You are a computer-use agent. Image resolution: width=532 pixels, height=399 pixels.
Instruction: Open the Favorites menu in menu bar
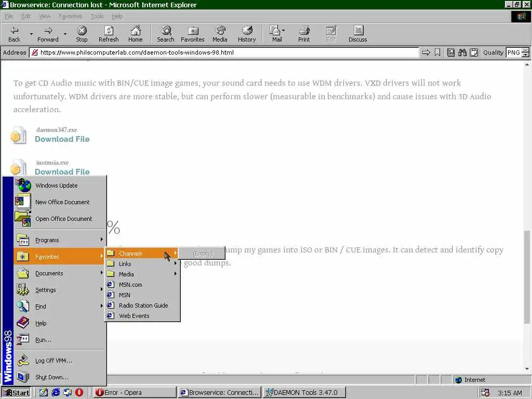coord(70,16)
